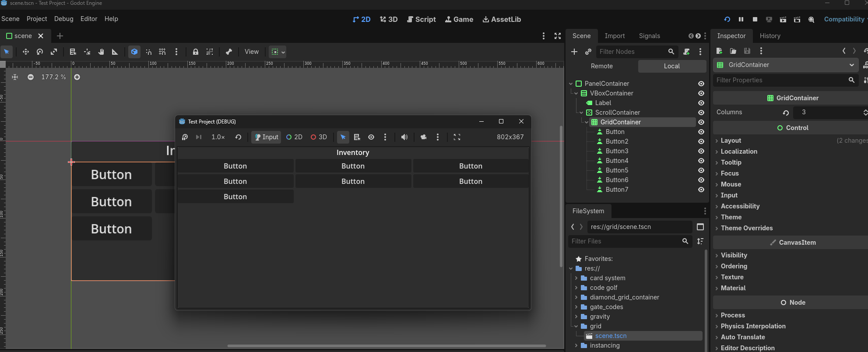Viewport: 868px width, 352px height.
Task: Expand the Layout property group
Action: 731,141
